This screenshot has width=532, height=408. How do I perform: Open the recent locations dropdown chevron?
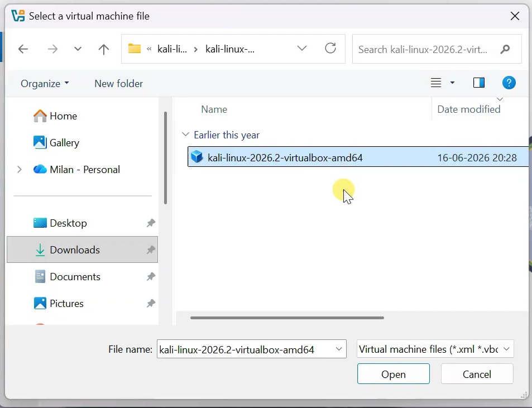tap(78, 49)
